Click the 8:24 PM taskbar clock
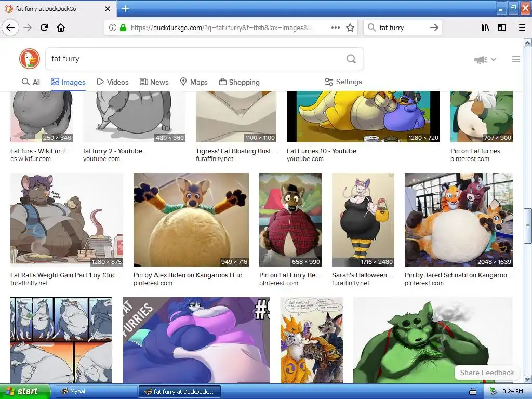Viewport: 532px width, 399px height. click(x=512, y=391)
